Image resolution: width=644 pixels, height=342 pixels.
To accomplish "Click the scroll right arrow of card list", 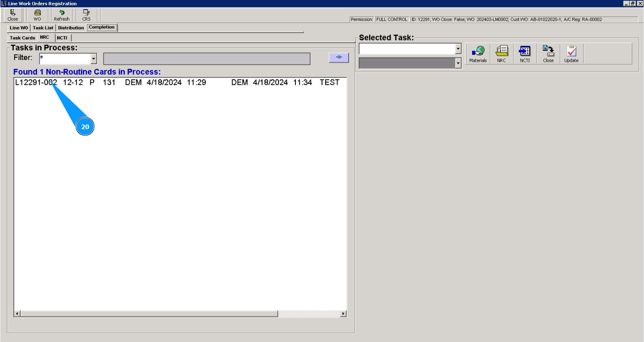I will tap(343, 314).
